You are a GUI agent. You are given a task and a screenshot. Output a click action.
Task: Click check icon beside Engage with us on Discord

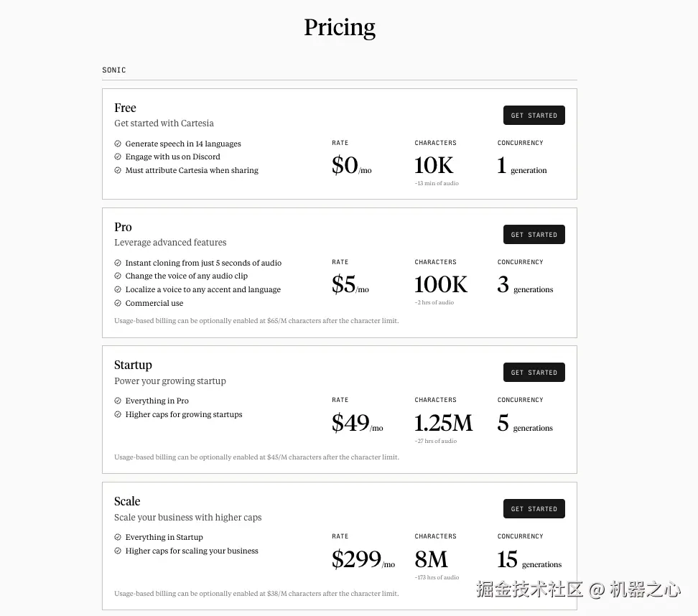pos(118,157)
